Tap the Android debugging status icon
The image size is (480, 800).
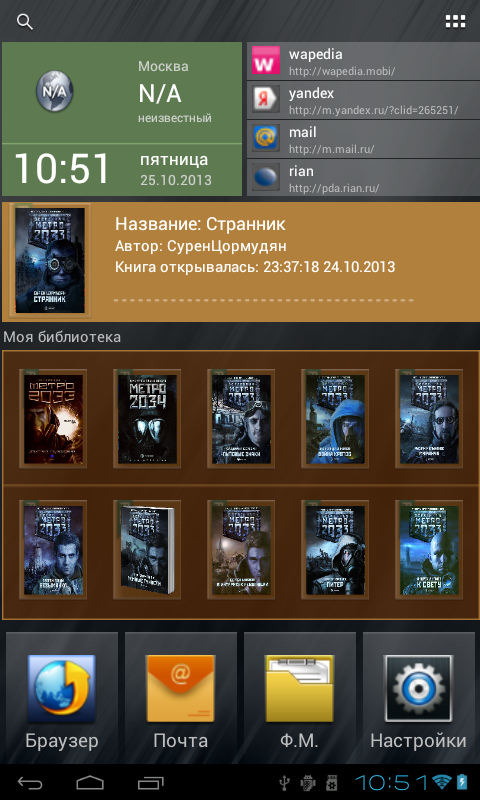point(308,782)
